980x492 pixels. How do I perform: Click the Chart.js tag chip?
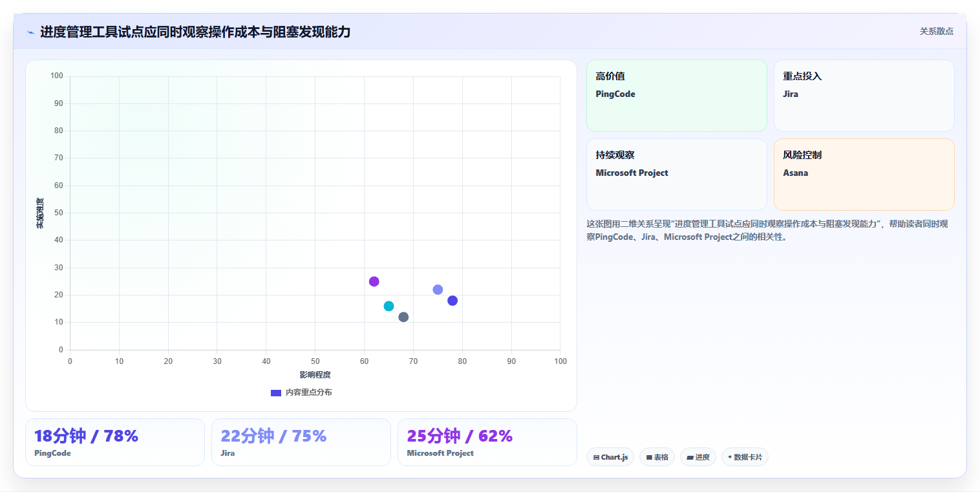pos(610,457)
